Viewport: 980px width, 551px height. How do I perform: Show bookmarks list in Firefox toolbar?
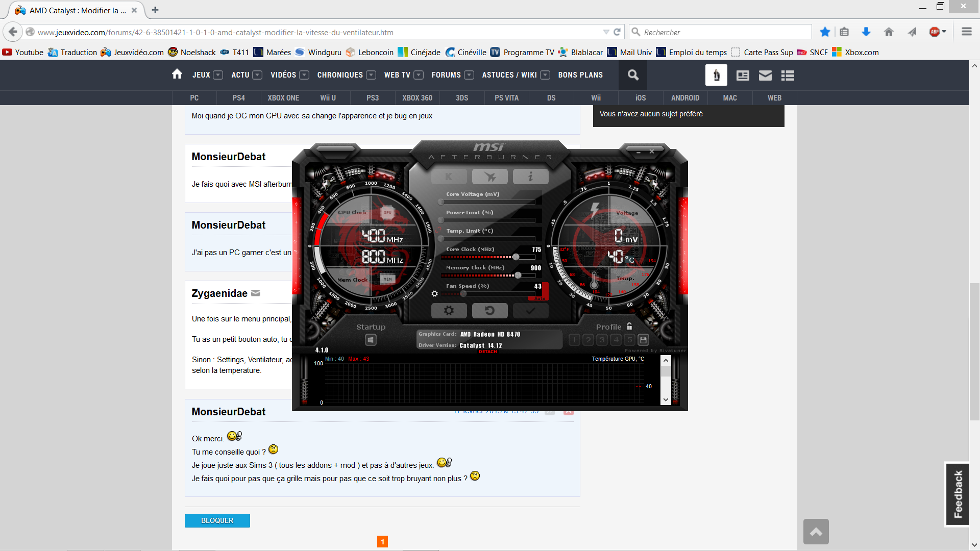[844, 32]
